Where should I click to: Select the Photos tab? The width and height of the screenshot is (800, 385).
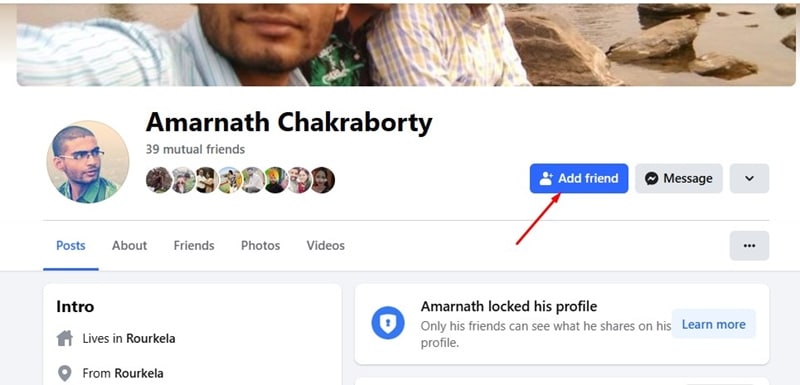261,246
